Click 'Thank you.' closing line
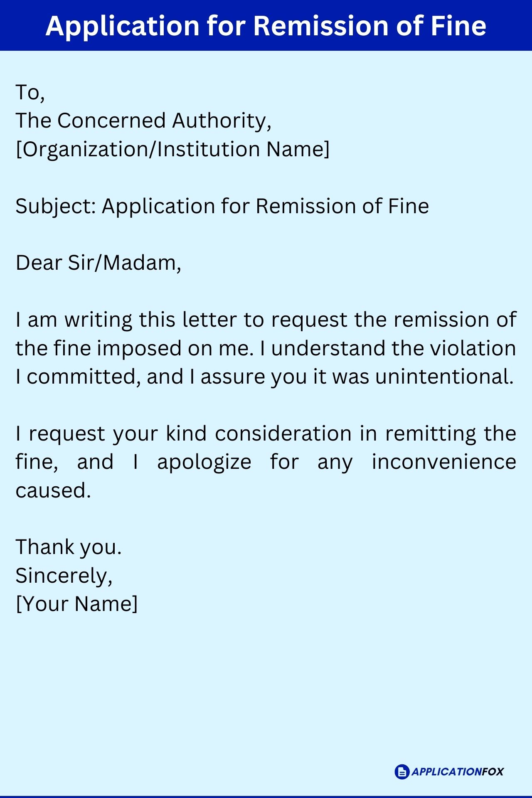 [x=69, y=547]
